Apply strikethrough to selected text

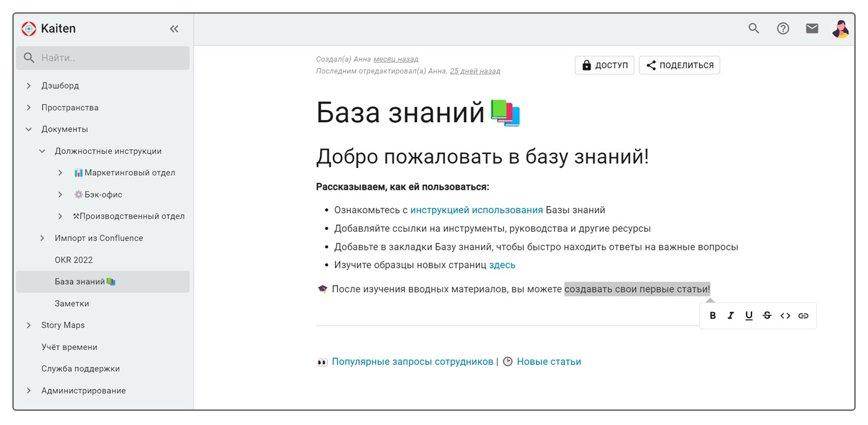coord(767,316)
